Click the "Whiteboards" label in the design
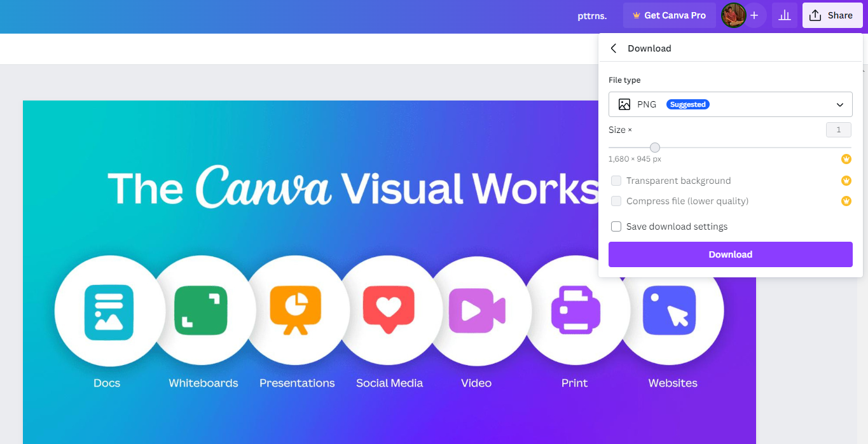Viewport: 868px width, 444px height. (203, 383)
